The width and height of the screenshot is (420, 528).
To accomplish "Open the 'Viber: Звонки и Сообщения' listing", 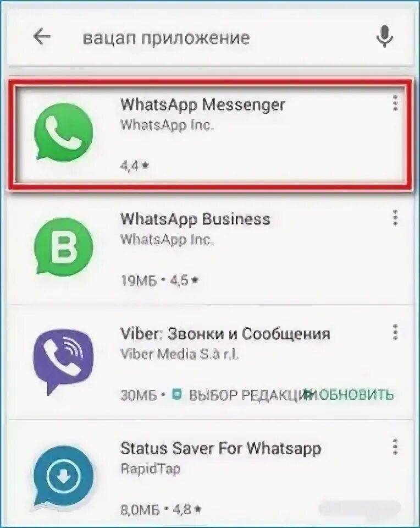I will point(225,334).
